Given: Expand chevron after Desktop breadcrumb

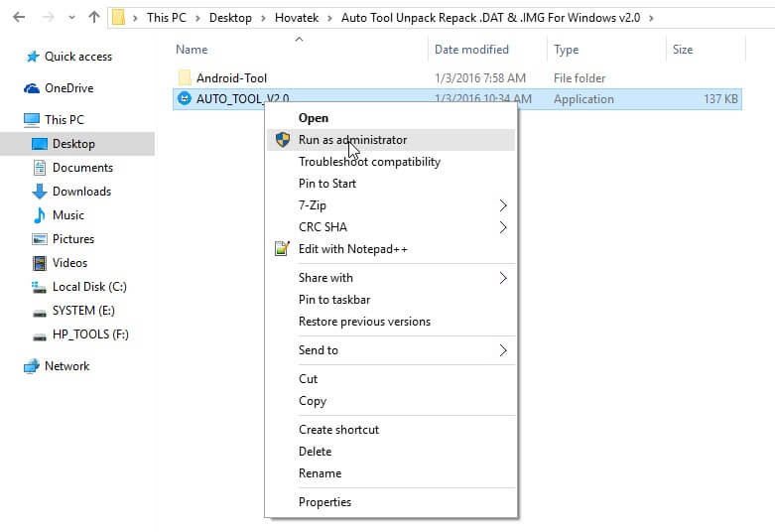Looking at the screenshot, I should [263, 18].
